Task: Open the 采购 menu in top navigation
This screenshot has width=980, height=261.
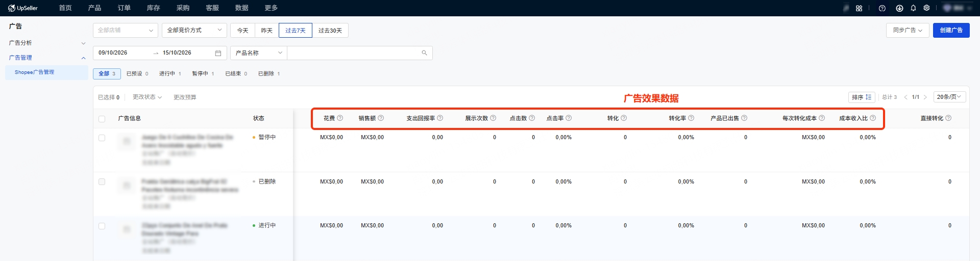Action: point(183,8)
